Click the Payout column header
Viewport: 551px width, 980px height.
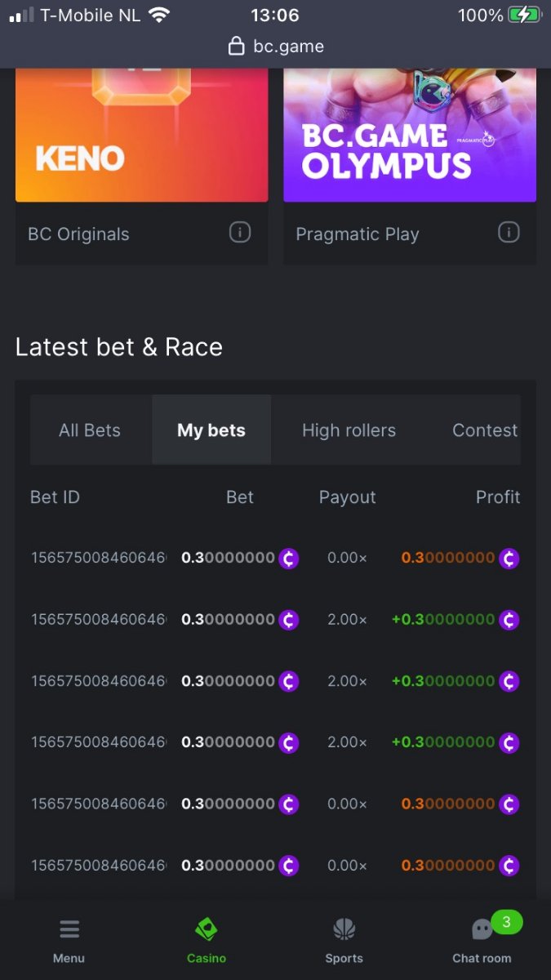pyautogui.click(x=347, y=497)
